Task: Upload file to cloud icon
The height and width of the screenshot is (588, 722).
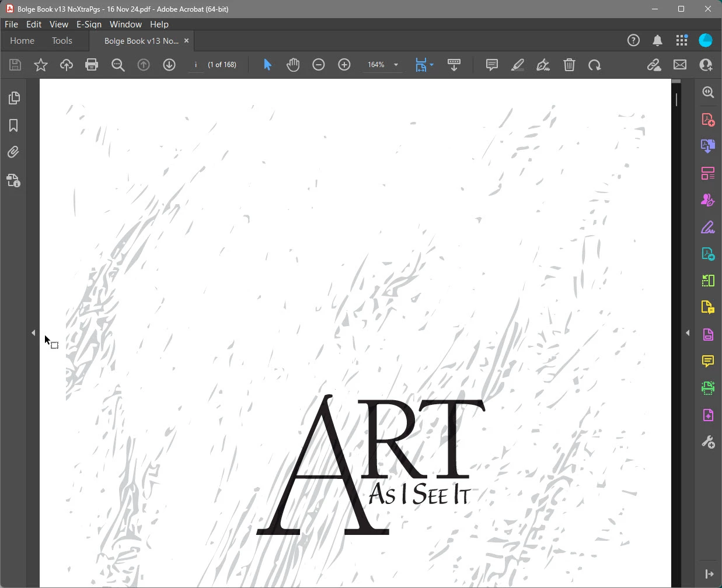Action: (x=67, y=65)
